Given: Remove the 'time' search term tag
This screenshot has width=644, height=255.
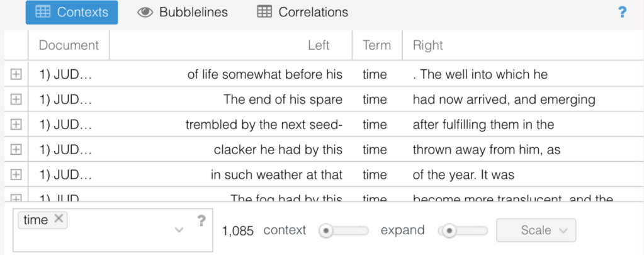Looking at the screenshot, I should (x=59, y=218).
